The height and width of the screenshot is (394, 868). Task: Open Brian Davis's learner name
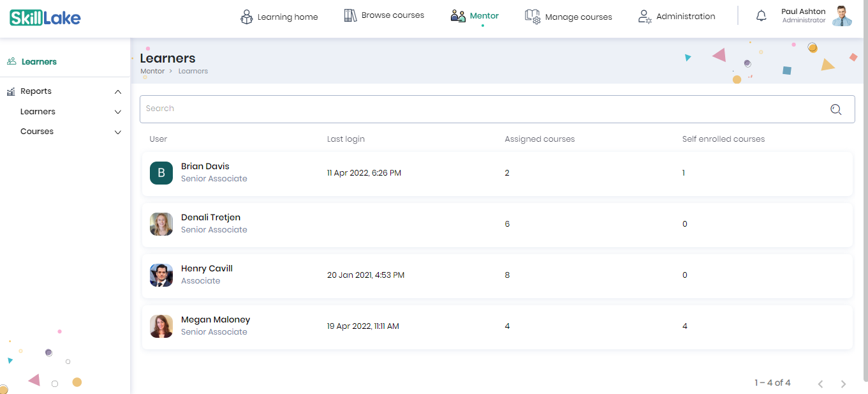(205, 166)
